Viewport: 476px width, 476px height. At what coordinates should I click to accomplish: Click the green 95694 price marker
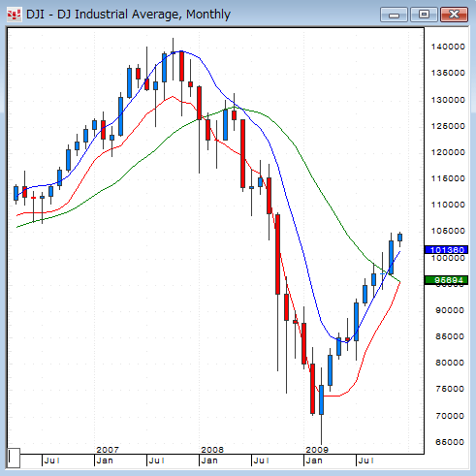(446, 280)
